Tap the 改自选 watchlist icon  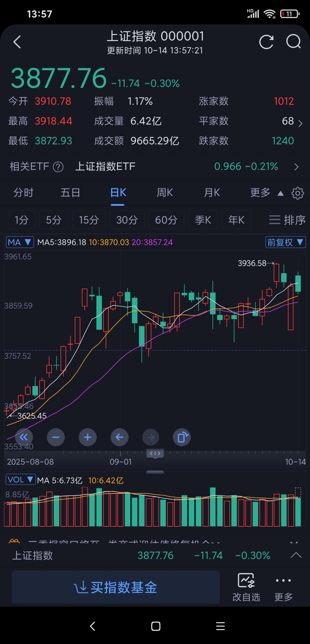coord(246,587)
